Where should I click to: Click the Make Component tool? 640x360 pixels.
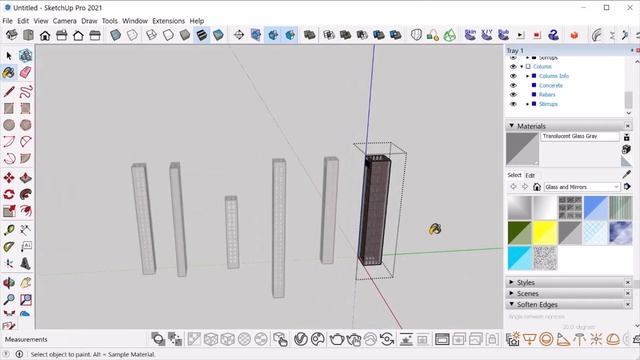coord(25,56)
